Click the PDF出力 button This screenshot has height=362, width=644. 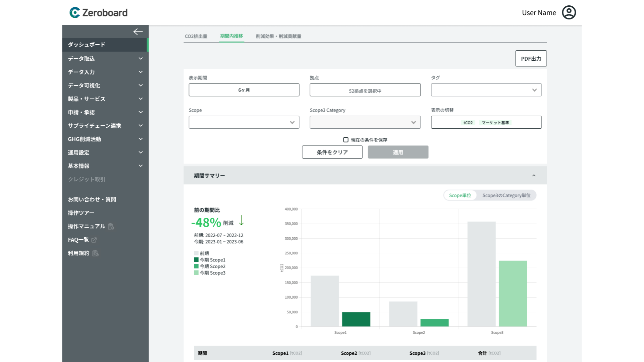point(531,59)
